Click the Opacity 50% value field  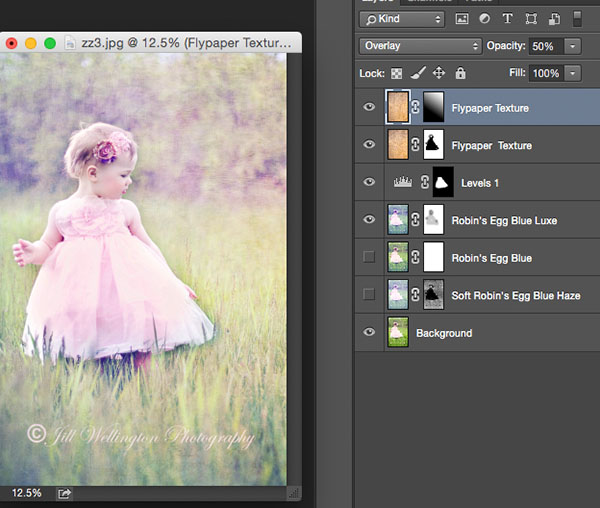(546, 46)
